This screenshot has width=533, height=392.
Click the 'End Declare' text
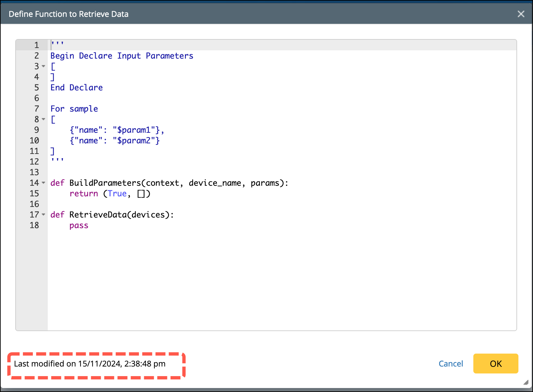tap(77, 87)
